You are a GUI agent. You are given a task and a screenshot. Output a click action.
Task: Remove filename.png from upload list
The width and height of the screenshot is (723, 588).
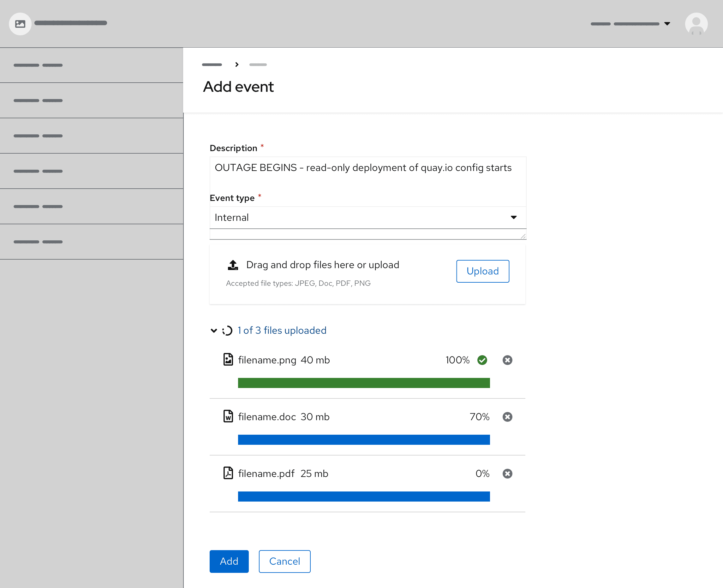(x=507, y=360)
